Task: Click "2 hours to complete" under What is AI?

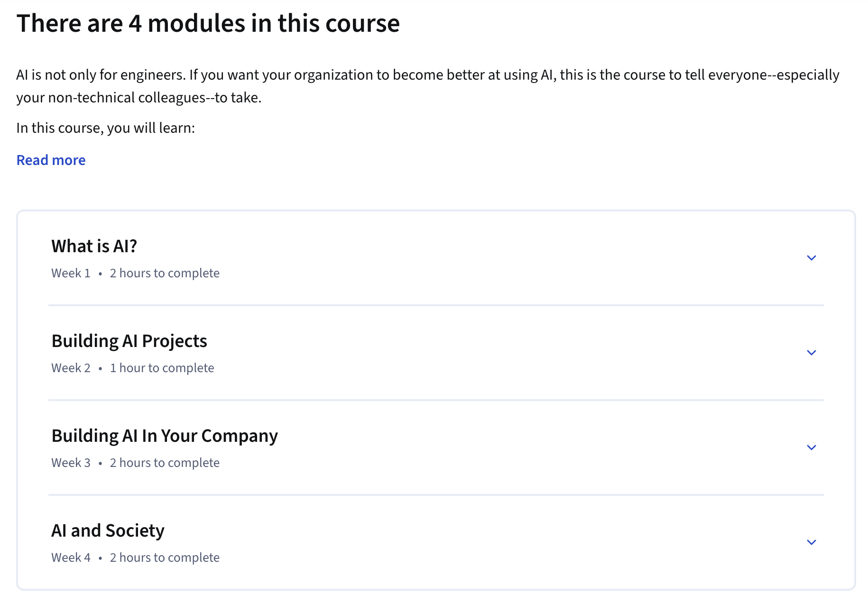Action: coord(165,273)
